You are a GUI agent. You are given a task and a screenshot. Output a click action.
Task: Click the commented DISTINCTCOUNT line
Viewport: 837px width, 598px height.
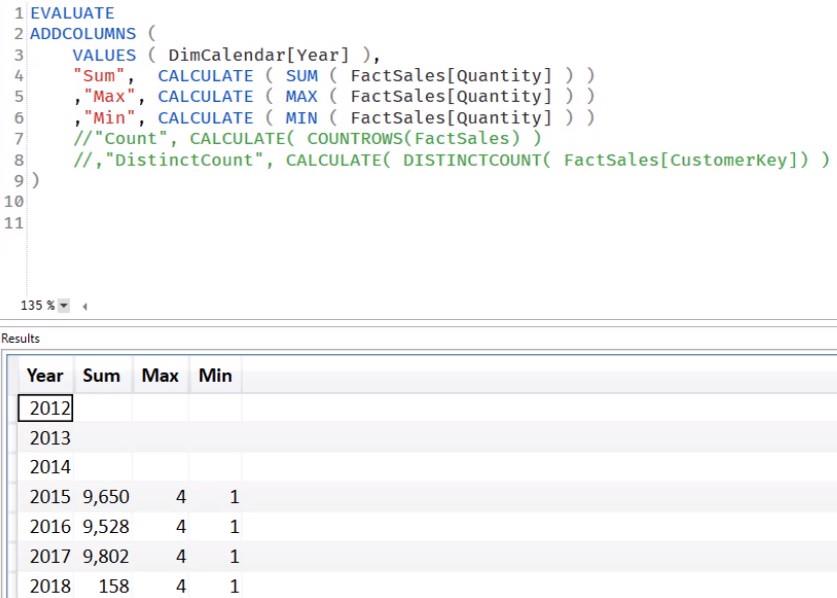pos(450,160)
